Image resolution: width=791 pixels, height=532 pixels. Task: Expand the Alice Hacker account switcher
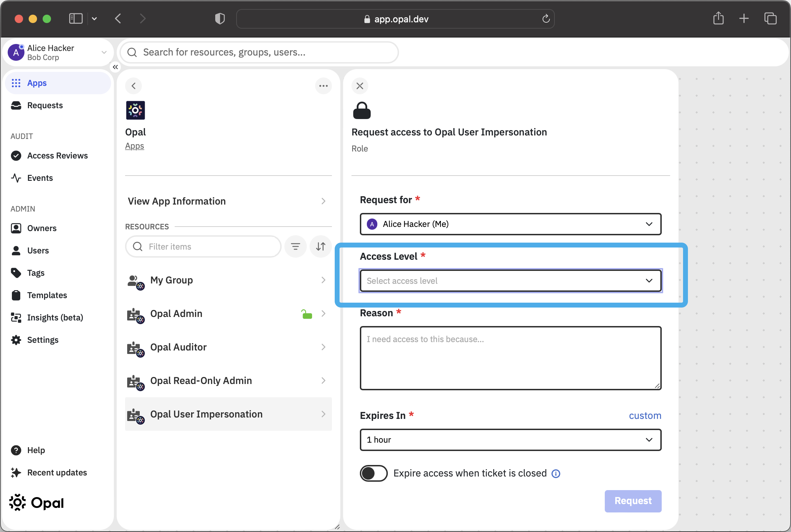click(x=104, y=52)
